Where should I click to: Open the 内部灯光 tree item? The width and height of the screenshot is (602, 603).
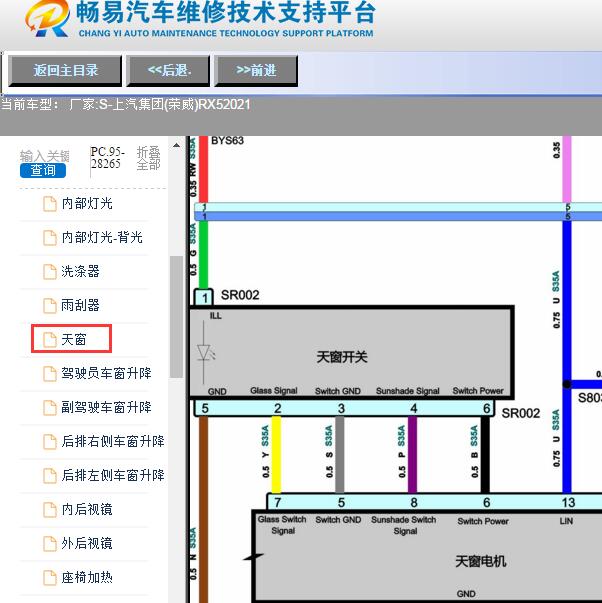coord(87,203)
